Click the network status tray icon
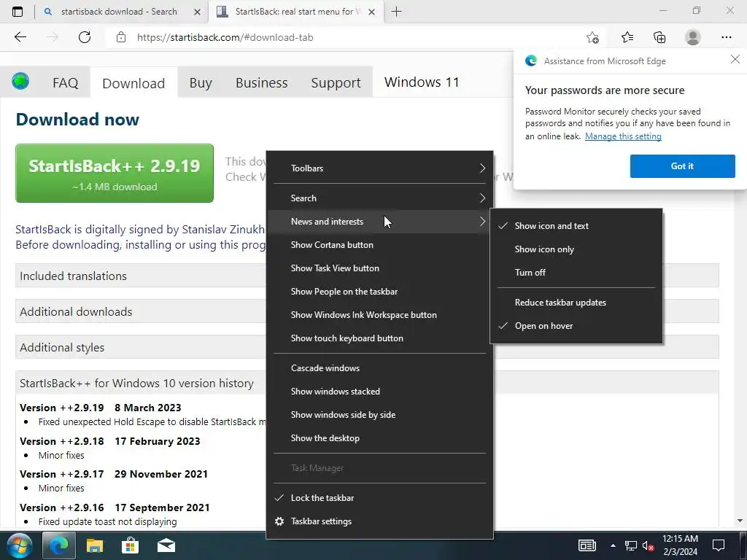 pyautogui.click(x=631, y=545)
